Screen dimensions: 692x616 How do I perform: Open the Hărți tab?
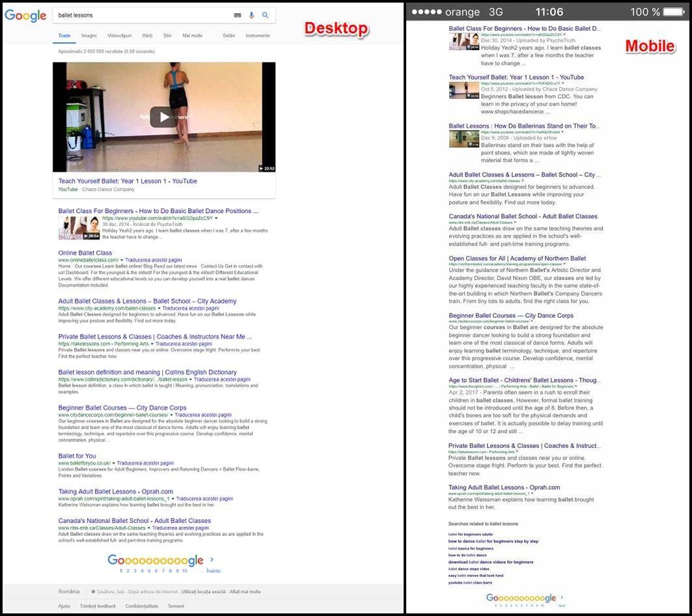coord(147,36)
